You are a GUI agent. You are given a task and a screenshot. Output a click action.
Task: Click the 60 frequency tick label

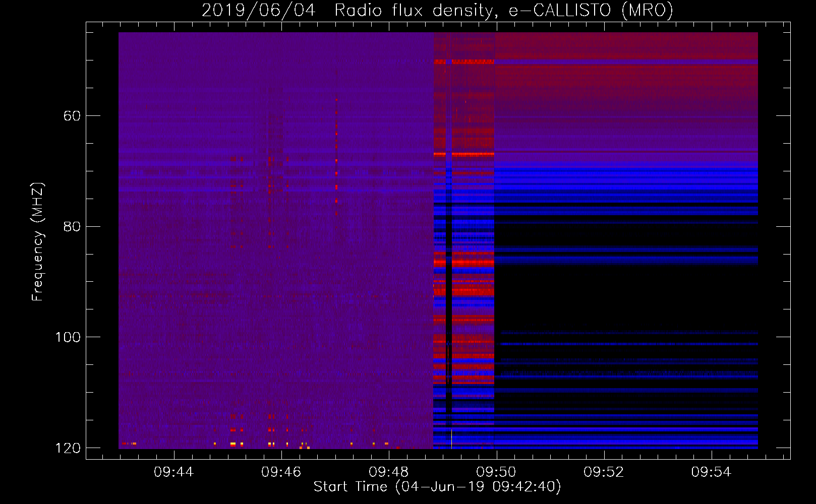72,116
